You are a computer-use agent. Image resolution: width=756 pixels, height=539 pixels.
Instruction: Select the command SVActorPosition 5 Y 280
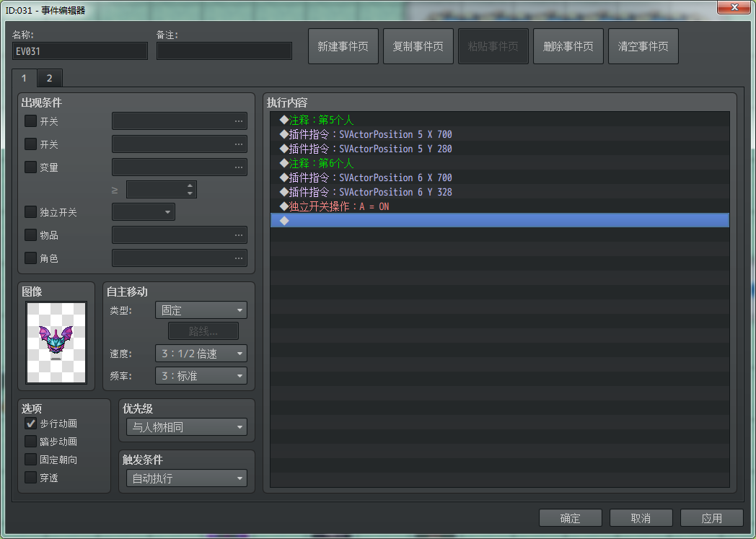[500, 149]
